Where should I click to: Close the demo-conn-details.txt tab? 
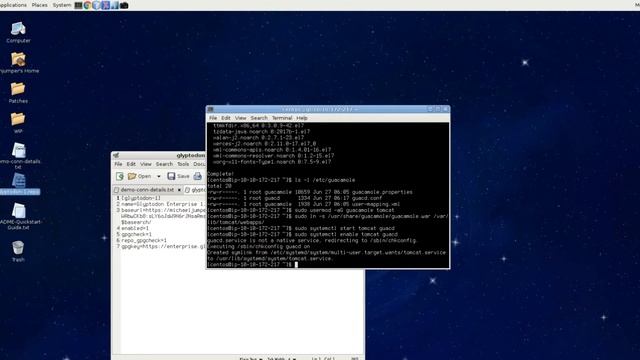point(179,190)
